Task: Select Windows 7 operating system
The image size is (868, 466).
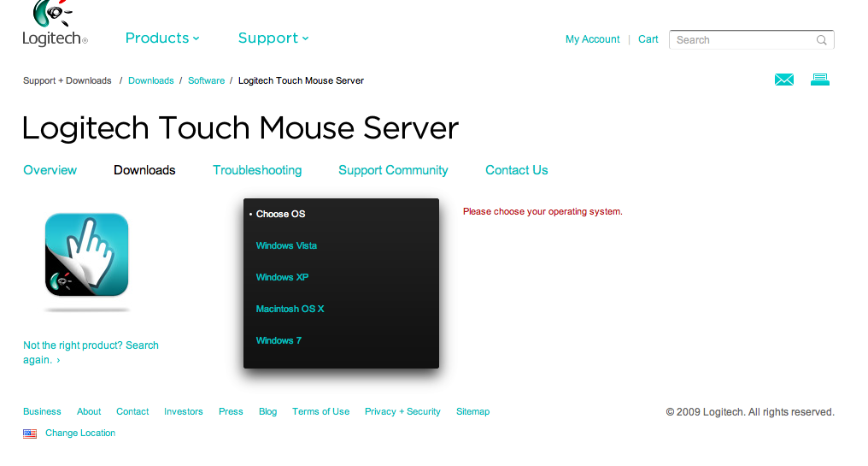Action: click(279, 340)
